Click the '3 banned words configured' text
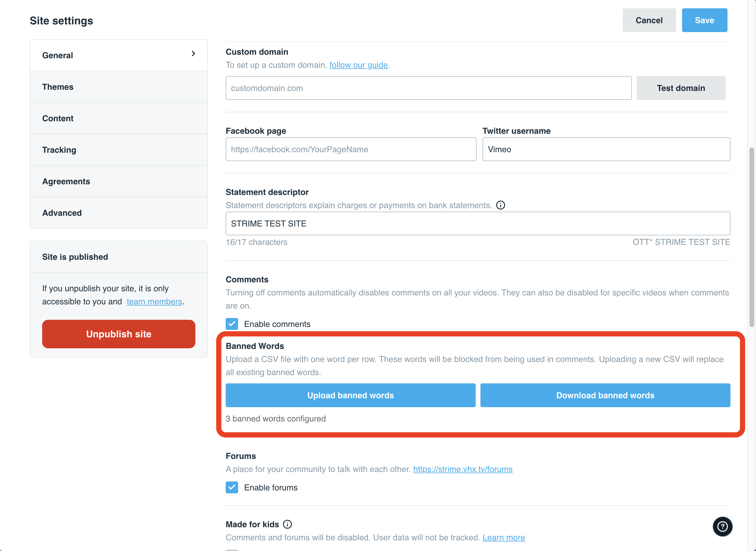The height and width of the screenshot is (551, 756). (x=276, y=418)
